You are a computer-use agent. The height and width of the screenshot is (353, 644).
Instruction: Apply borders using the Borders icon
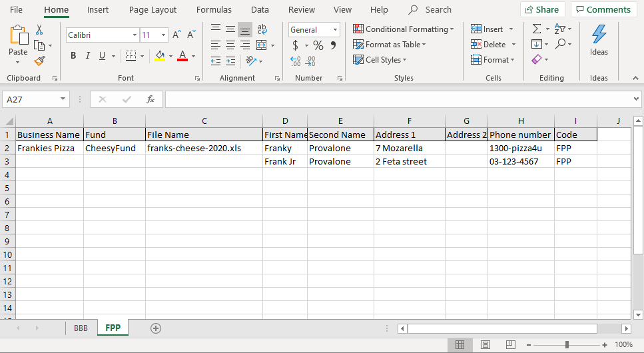point(131,55)
